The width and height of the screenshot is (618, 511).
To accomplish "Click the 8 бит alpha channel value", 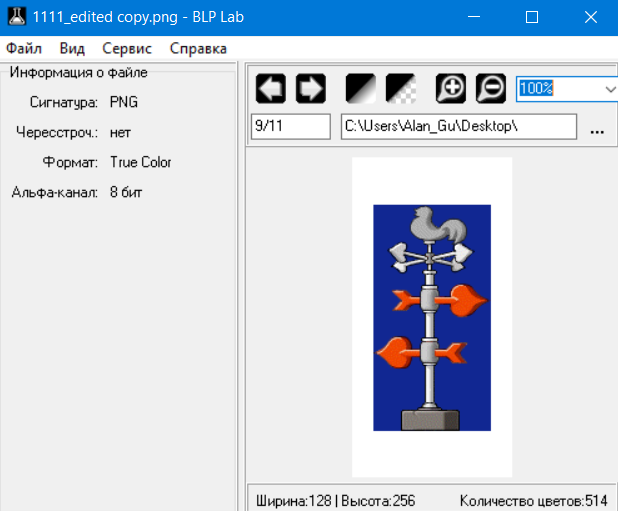I will click(x=126, y=192).
